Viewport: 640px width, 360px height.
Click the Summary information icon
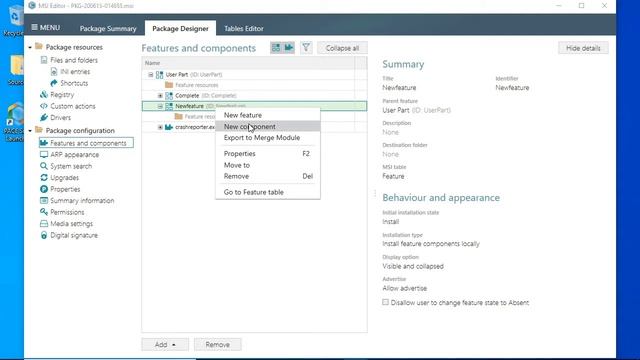pyautogui.click(x=44, y=200)
